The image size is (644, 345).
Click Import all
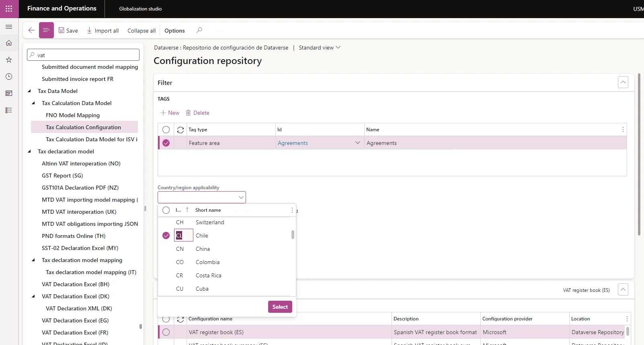pyautogui.click(x=103, y=31)
